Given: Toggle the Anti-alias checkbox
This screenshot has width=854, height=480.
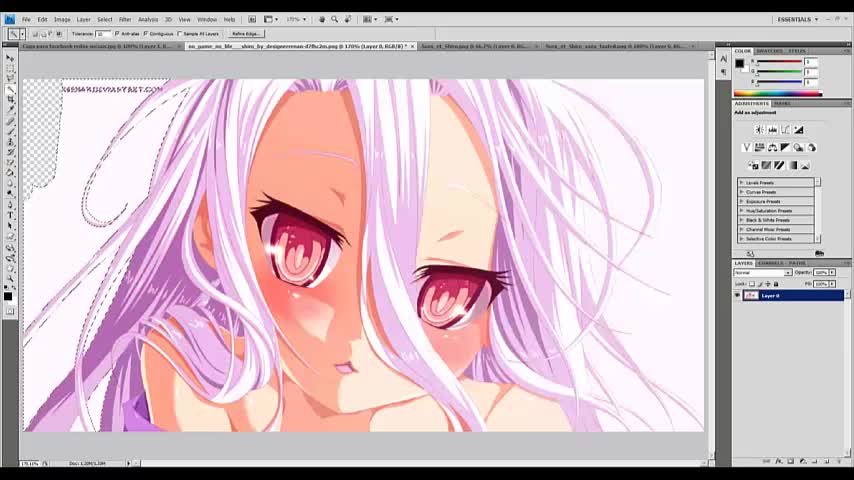Looking at the screenshot, I should (x=117, y=34).
